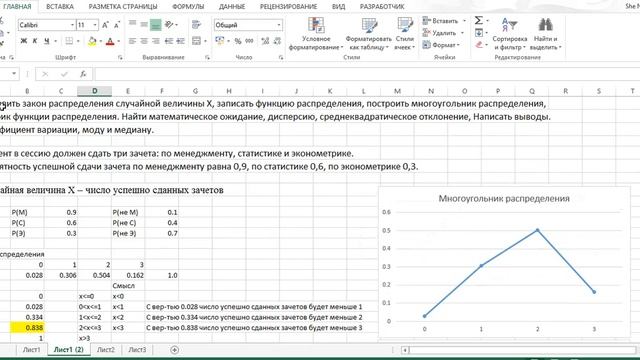This screenshot has width=640, height=360.
Task: Click the merge and center icon
Action: (196, 41)
